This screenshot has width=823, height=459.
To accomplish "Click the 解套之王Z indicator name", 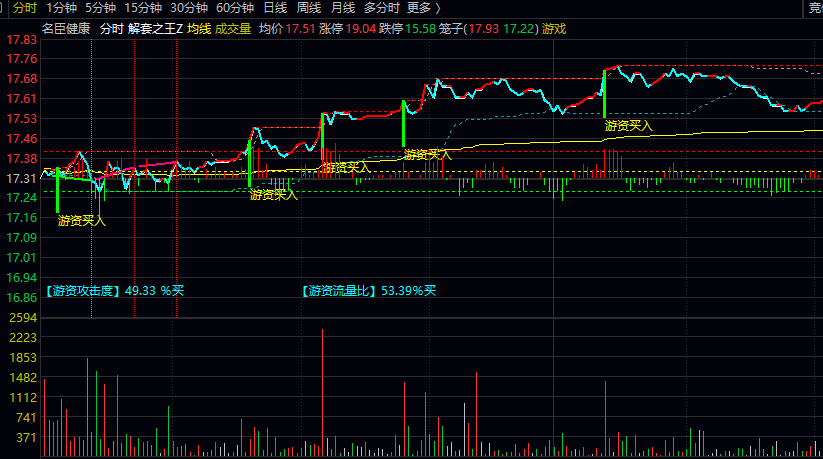I will tap(155, 28).
